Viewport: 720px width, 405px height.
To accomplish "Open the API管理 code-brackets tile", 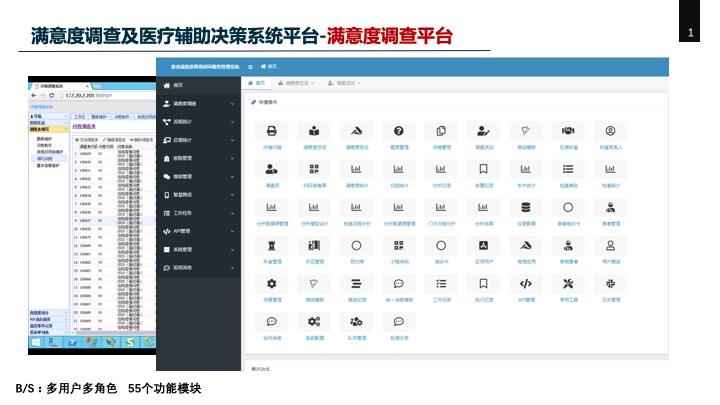I will tap(526, 284).
